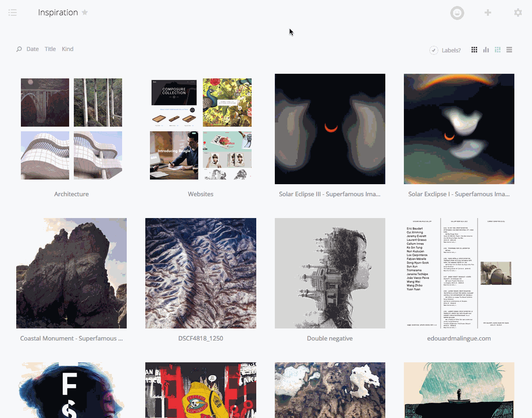Open the Architecture folder white pillars thumbnail
Screen dimensions: 532x418
point(97,103)
